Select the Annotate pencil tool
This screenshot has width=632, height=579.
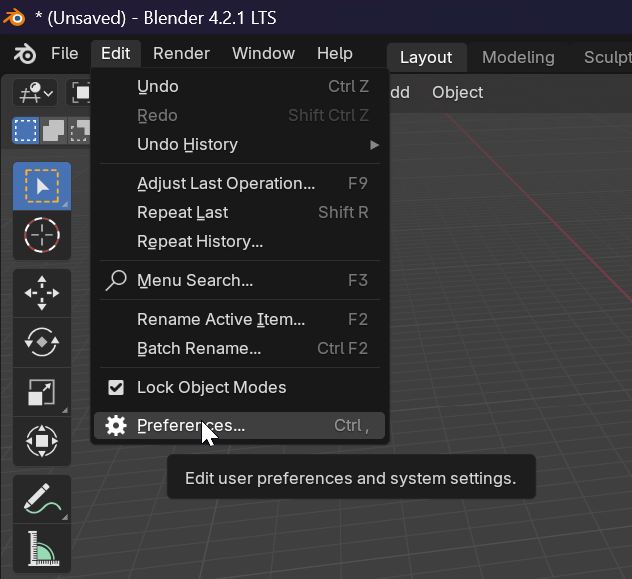point(42,499)
